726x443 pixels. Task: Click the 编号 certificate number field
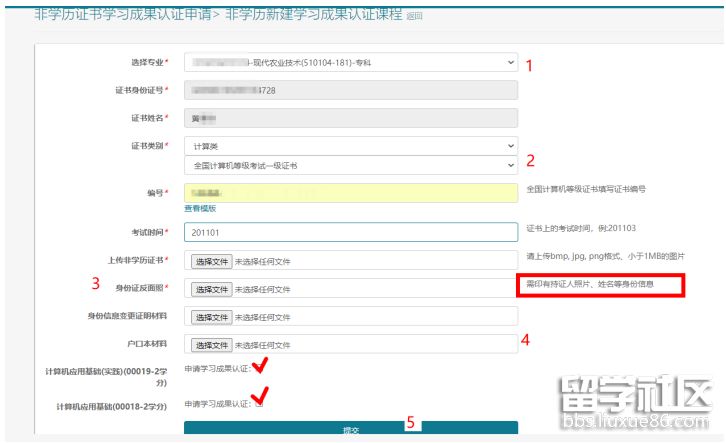point(350,192)
